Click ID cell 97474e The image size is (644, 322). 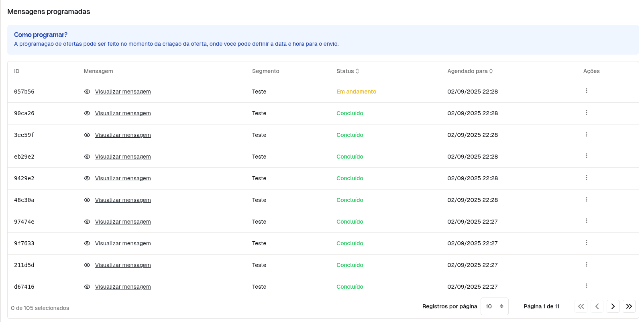[24, 222]
